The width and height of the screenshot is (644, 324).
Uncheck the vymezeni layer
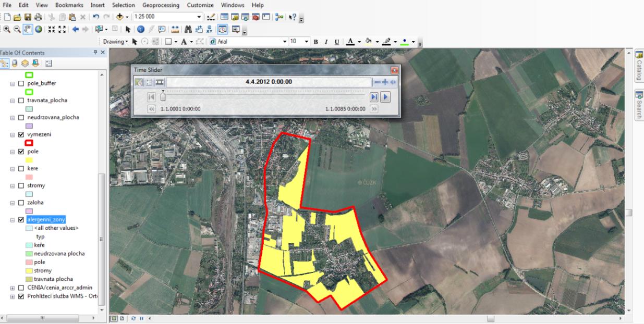tap(21, 134)
